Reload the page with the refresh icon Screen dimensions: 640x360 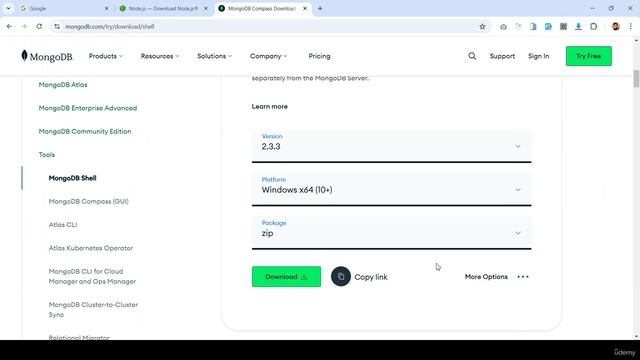pyautogui.click(x=39, y=27)
